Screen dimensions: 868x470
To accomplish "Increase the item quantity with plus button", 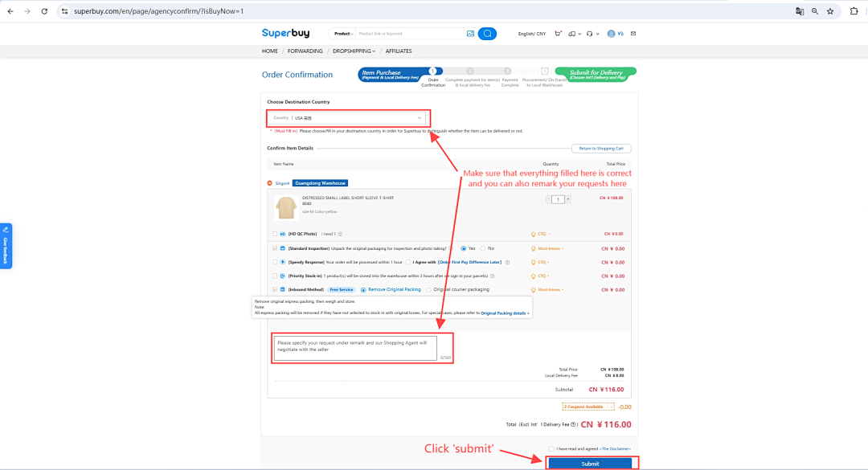I will click(x=568, y=199).
